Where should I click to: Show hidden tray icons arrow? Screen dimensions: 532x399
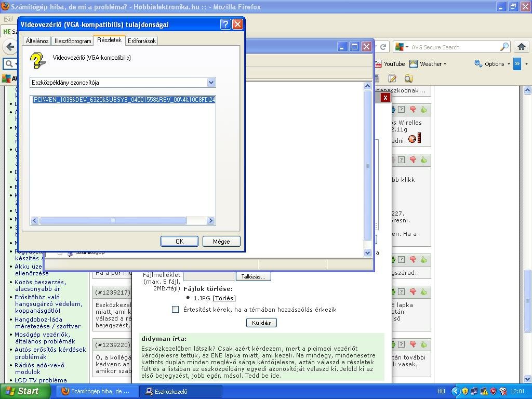(x=456, y=391)
